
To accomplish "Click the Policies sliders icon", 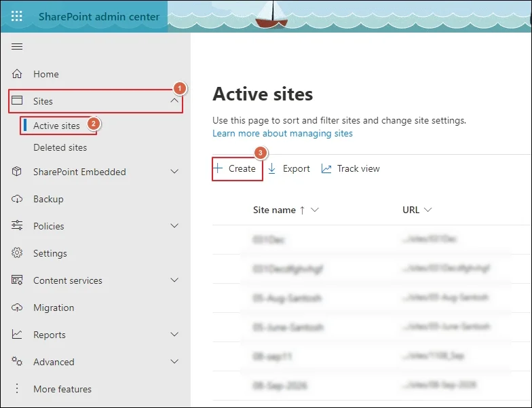I will click(x=17, y=225).
